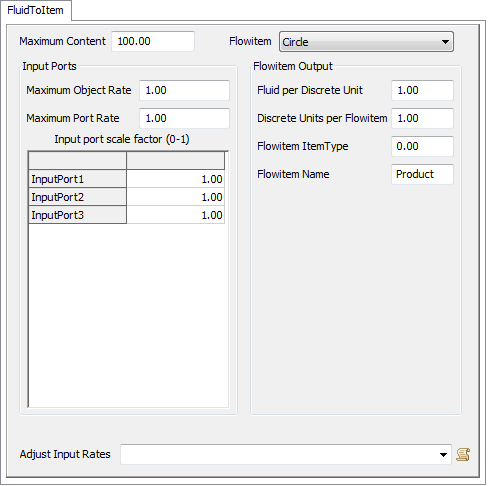Click the Discrete Units per Flowitem field
This screenshot has height=486, width=488.
[422, 118]
